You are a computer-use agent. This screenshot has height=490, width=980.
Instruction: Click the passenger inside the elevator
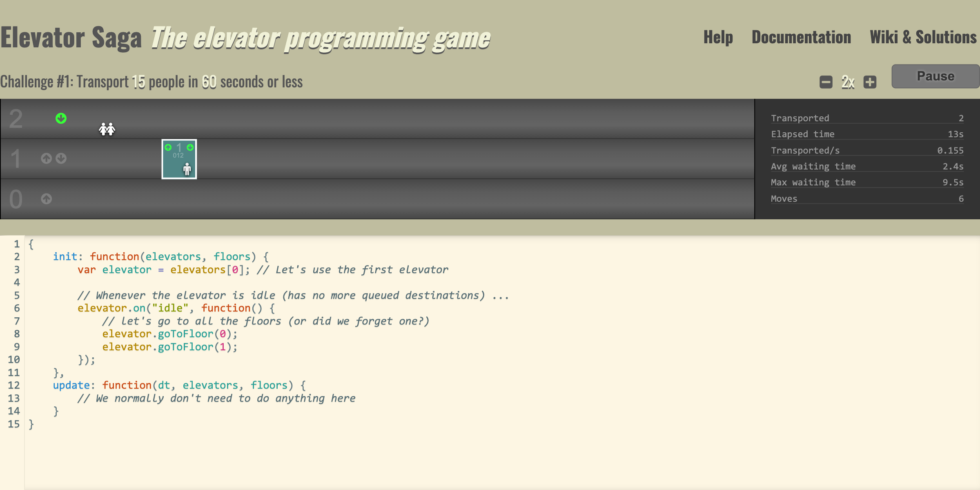pos(187,169)
